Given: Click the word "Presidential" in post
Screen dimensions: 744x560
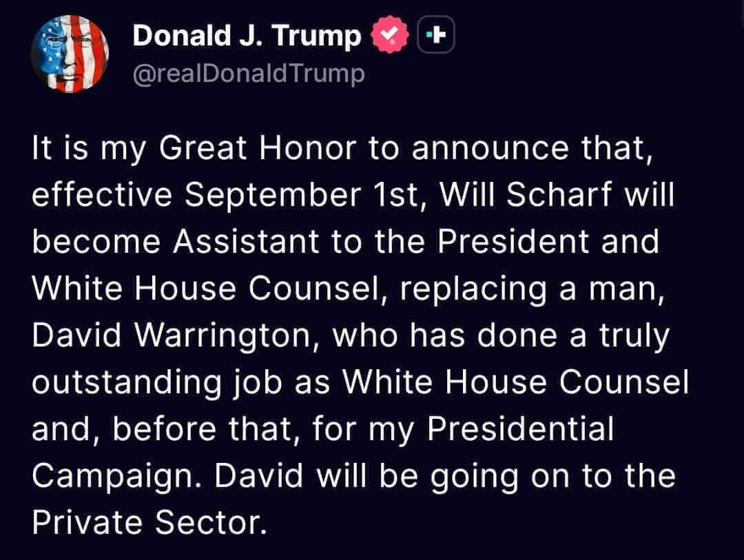Looking at the screenshot, I should pyautogui.click(x=521, y=429).
